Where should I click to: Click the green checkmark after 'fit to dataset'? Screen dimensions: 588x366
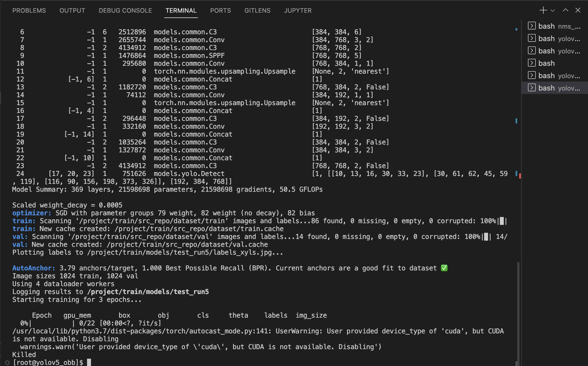pos(444,268)
